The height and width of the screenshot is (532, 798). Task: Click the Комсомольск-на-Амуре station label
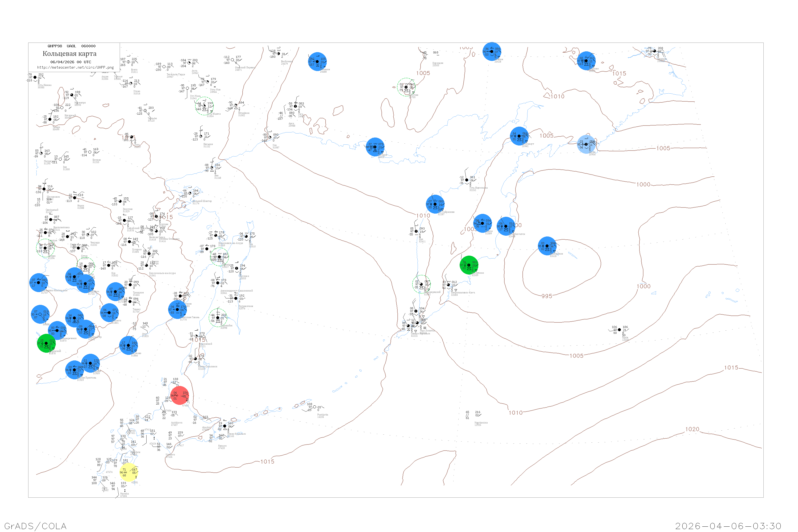point(163,273)
